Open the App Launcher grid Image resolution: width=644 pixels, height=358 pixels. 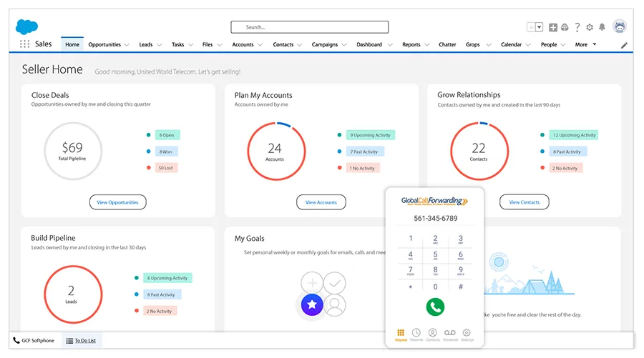tap(24, 44)
